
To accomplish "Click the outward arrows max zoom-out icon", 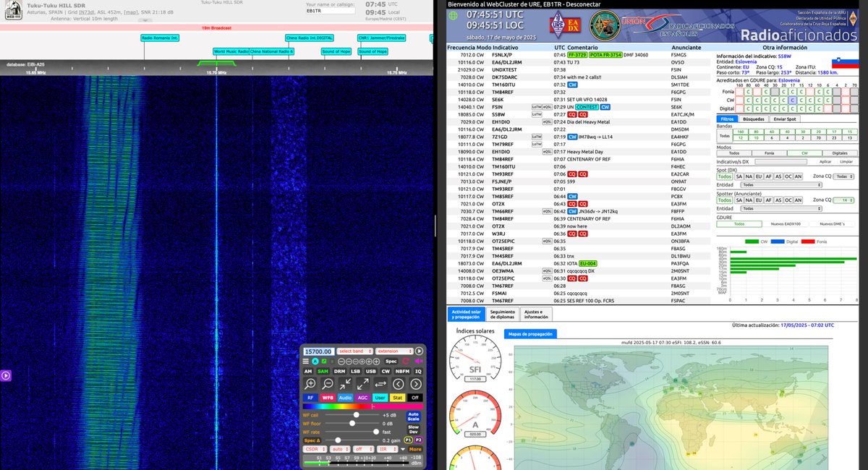I will click(x=362, y=384).
